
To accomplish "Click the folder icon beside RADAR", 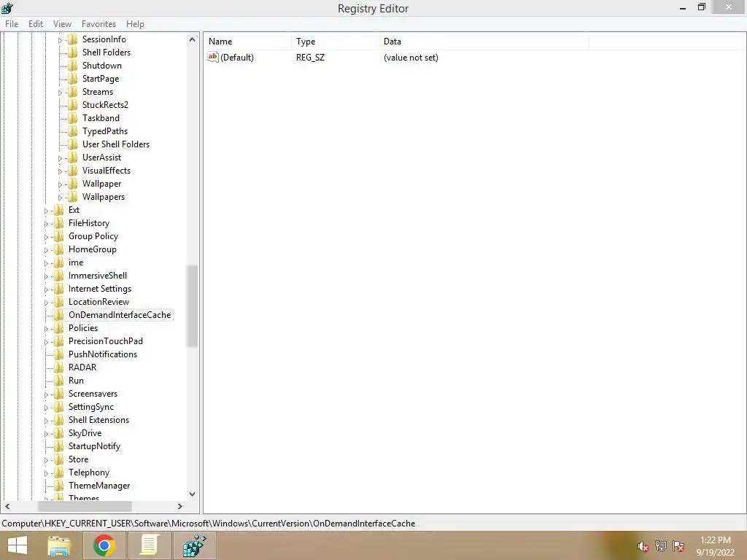I will coord(58,367).
